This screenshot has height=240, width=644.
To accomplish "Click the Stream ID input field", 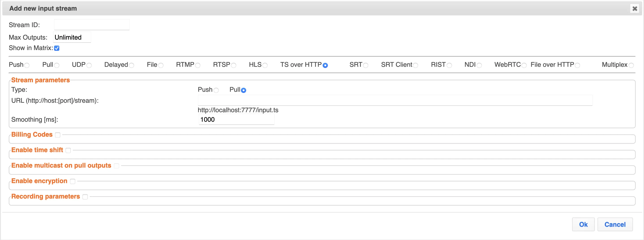I will point(92,24).
